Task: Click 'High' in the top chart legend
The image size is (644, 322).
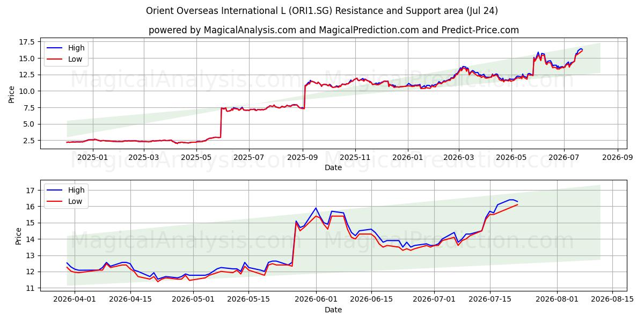Action: coord(76,48)
